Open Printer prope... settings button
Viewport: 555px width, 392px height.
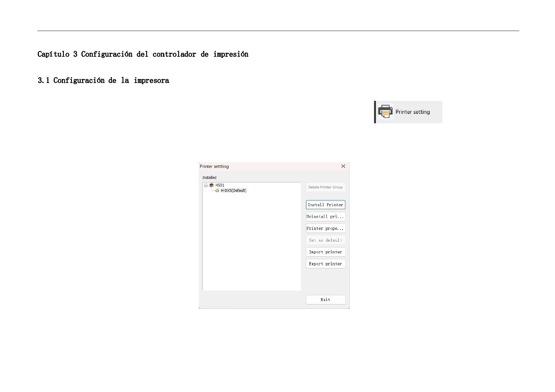coord(325,228)
